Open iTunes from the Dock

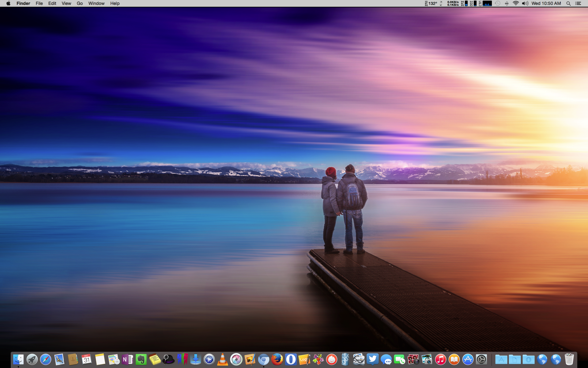coord(440,359)
